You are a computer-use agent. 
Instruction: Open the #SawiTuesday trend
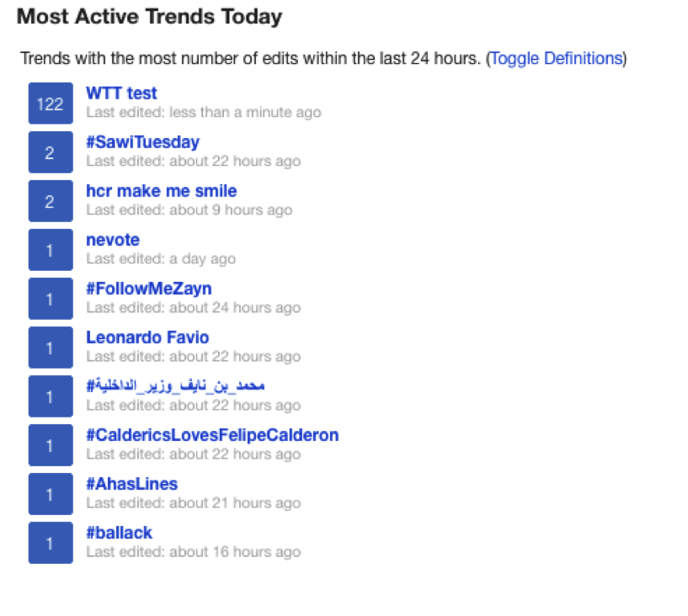(x=142, y=142)
